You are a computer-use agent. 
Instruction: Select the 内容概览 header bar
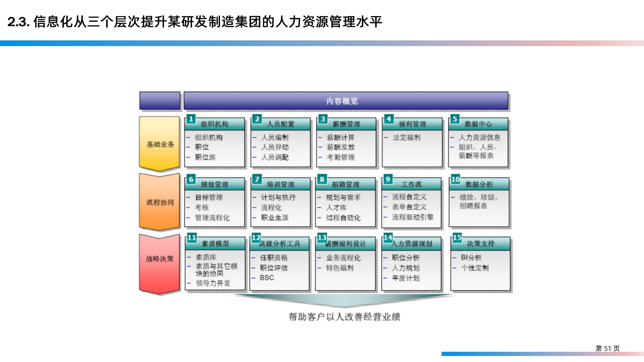click(x=346, y=101)
